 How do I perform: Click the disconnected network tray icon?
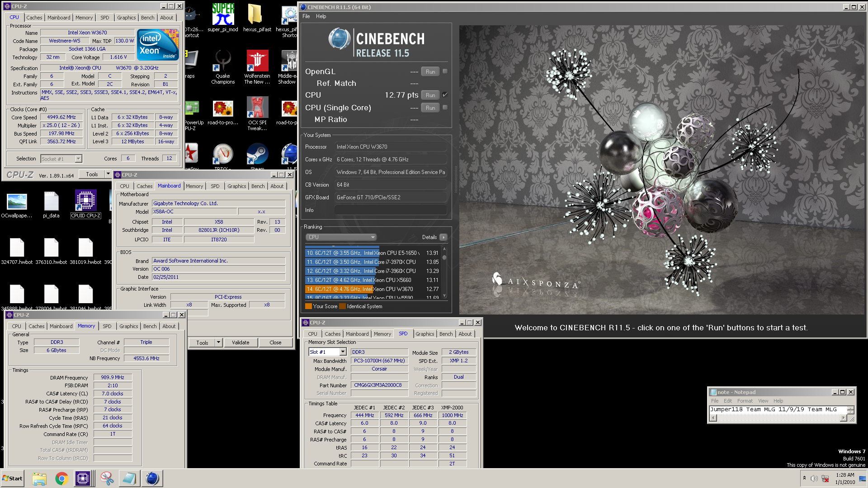point(825,479)
